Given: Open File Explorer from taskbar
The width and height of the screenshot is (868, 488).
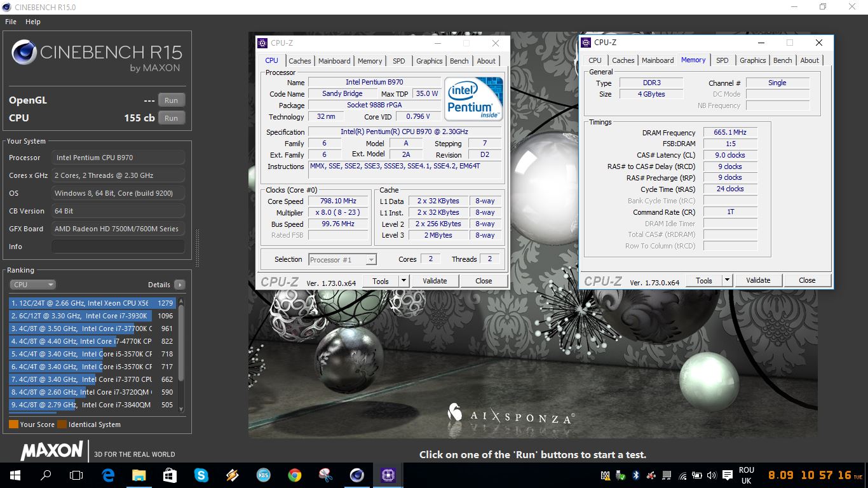Looking at the screenshot, I should pyautogui.click(x=139, y=475).
